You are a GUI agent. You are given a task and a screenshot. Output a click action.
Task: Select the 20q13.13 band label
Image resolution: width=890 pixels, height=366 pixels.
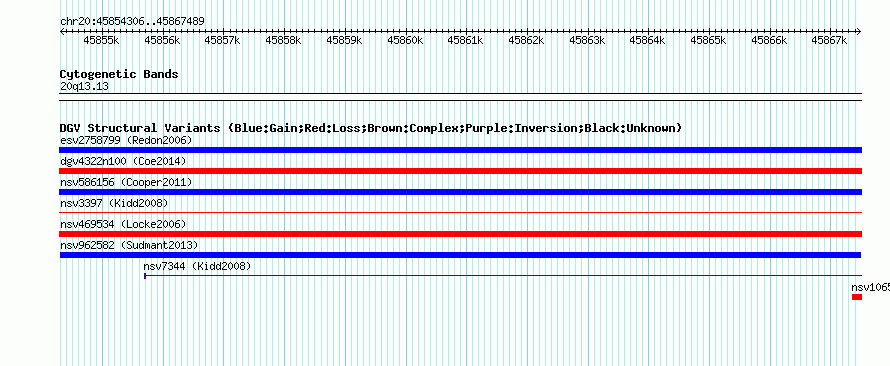point(84,86)
